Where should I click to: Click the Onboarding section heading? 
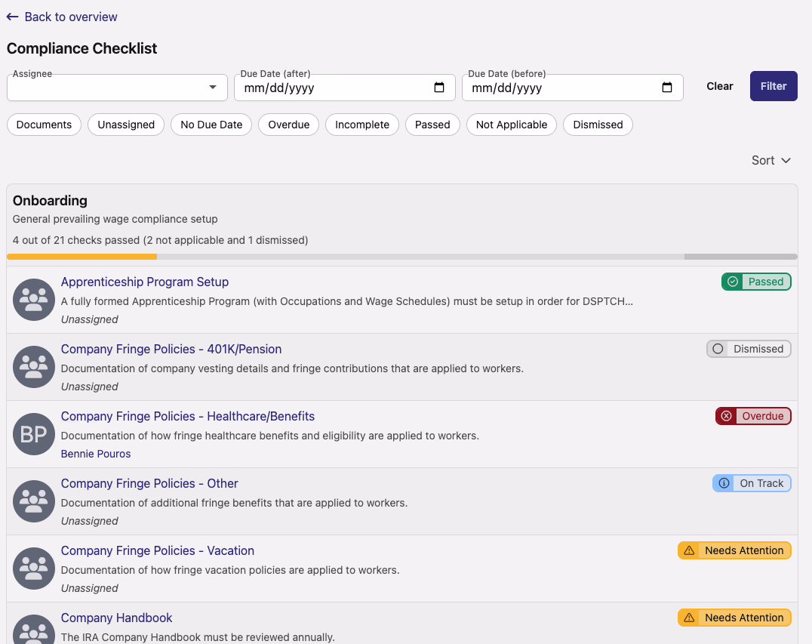[x=50, y=201]
